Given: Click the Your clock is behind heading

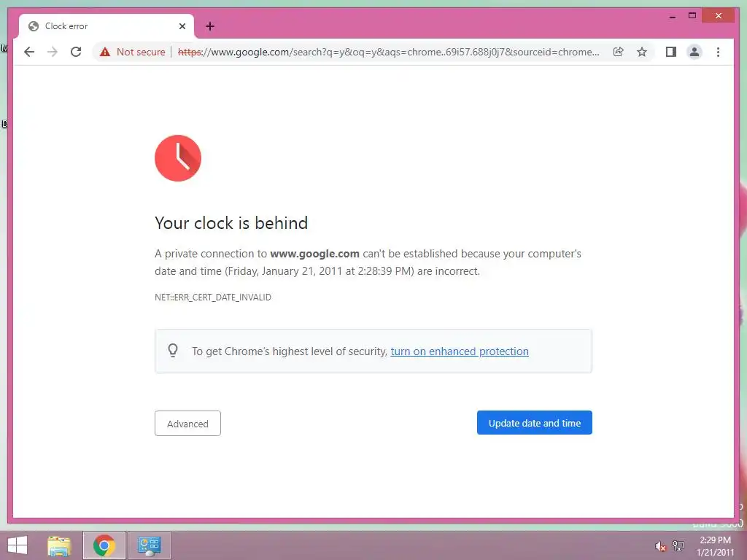Looking at the screenshot, I should click(x=231, y=223).
